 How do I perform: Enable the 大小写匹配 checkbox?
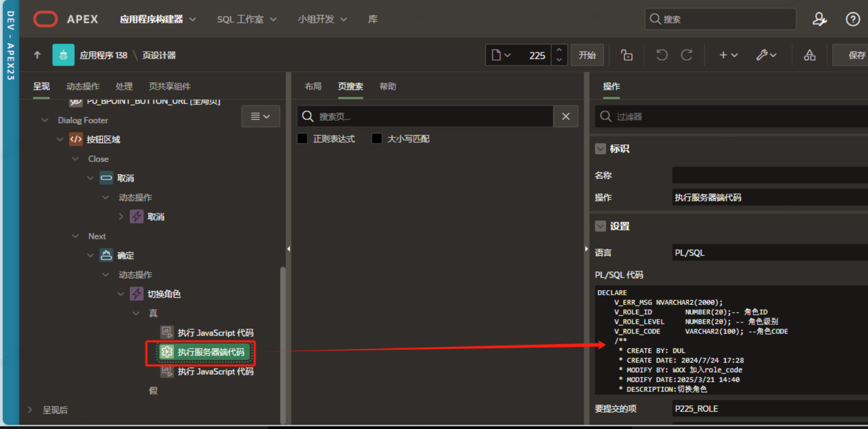tap(377, 139)
